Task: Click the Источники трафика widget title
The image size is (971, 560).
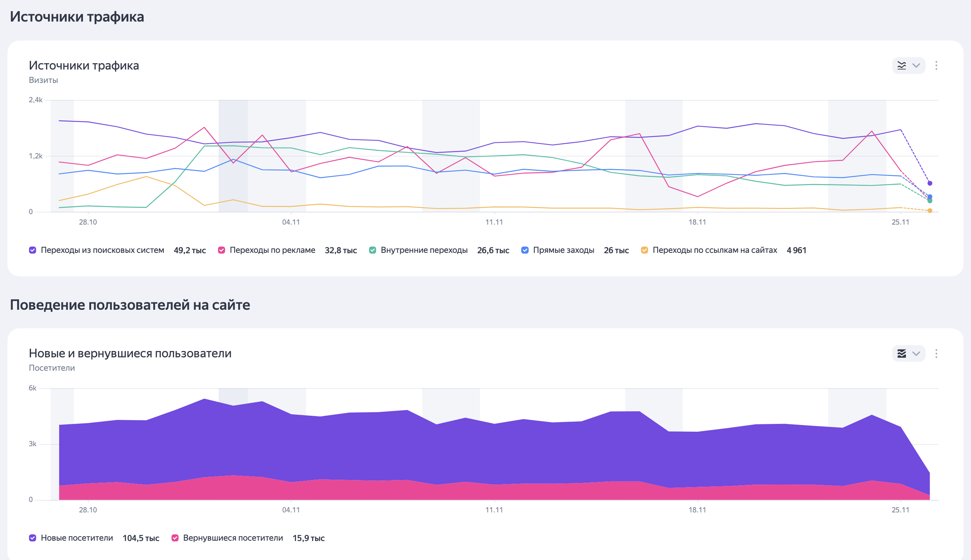Action: (84, 65)
